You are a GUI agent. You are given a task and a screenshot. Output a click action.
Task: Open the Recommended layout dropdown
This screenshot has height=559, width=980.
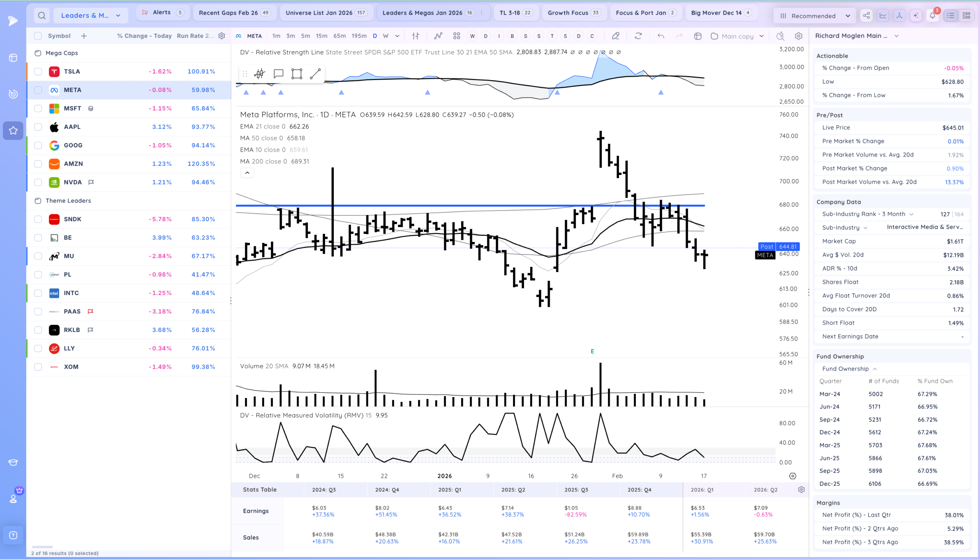tap(815, 16)
